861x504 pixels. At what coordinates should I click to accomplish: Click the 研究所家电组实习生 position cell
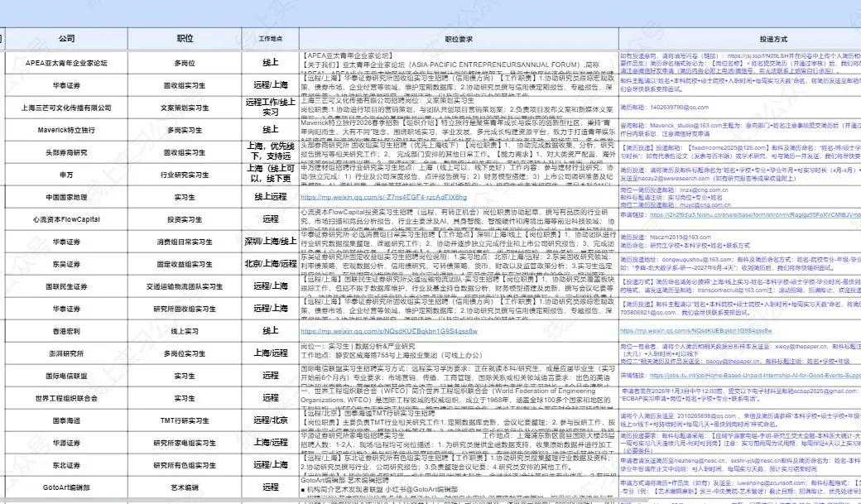click(185, 443)
